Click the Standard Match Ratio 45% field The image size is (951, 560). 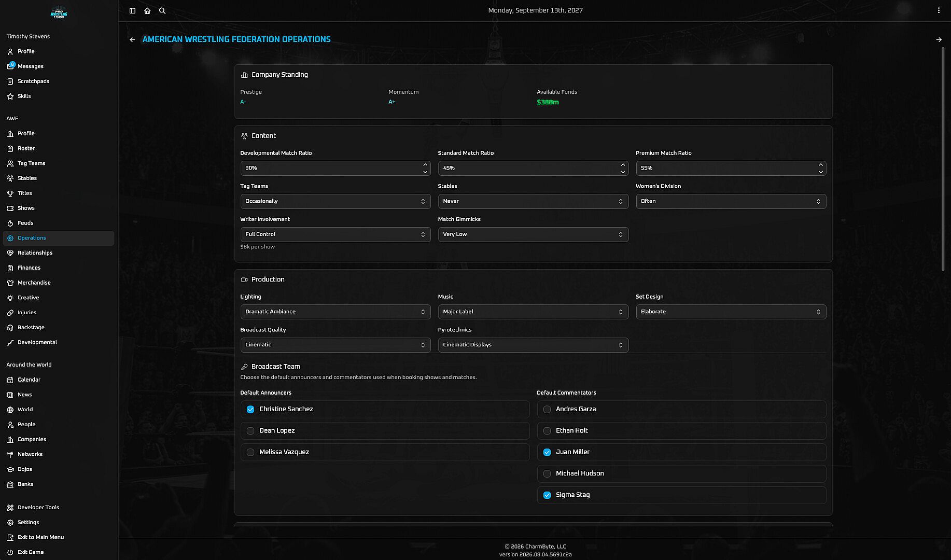click(533, 168)
